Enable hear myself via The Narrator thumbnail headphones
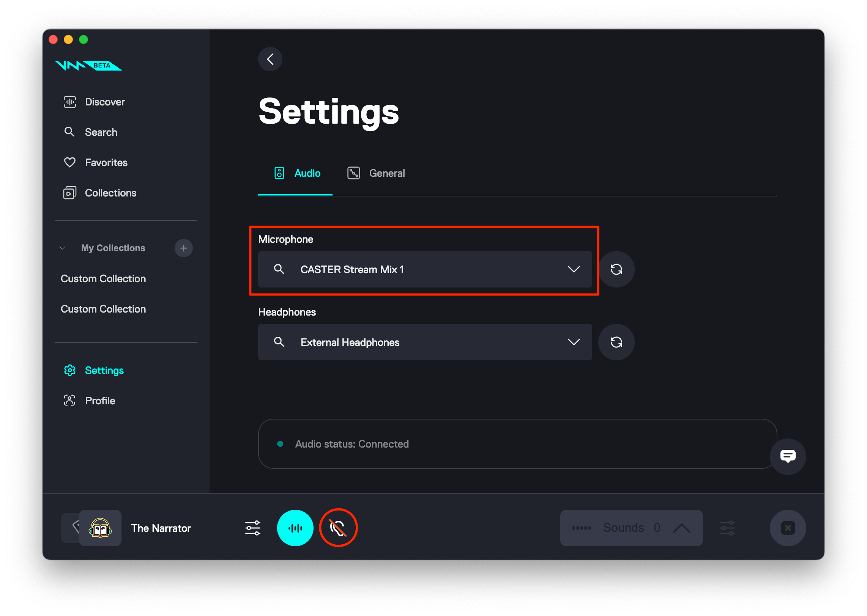The width and height of the screenshot is (867, 616). pos(99,528)
